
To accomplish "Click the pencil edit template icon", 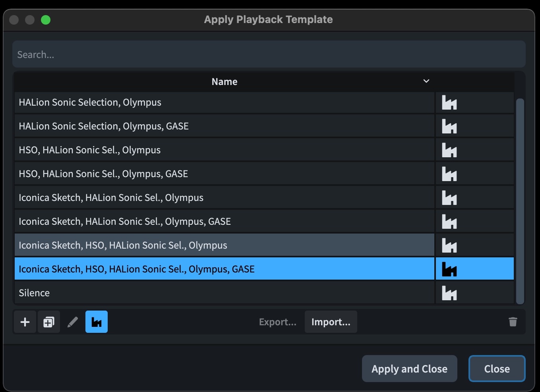I will [x=73, y=322].
